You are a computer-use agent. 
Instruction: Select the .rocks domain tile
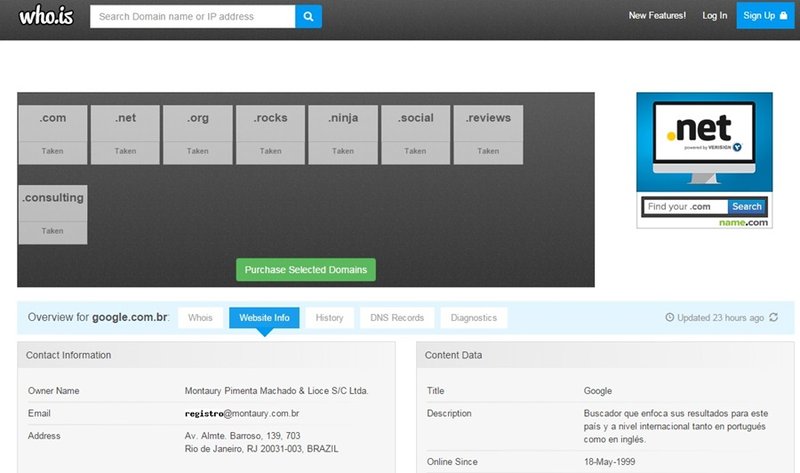pyautogui.click(x=270, y=135)
